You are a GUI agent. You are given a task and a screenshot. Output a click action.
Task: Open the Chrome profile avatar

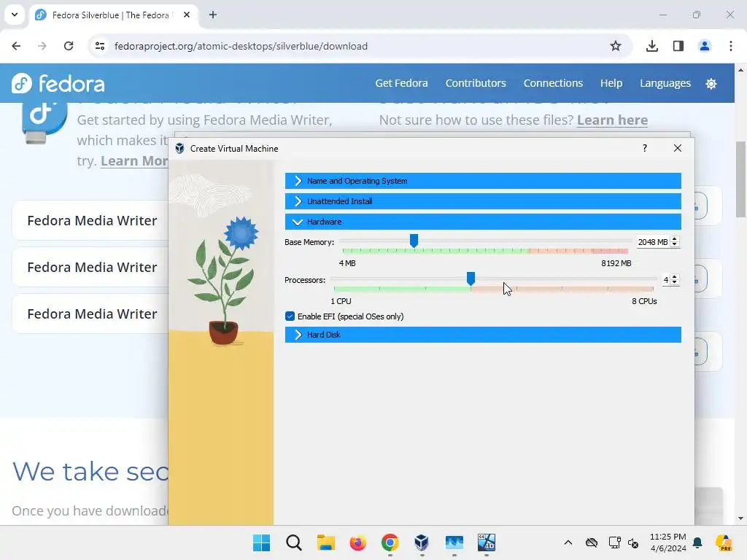pyautogui.click(x=704, y=46)
